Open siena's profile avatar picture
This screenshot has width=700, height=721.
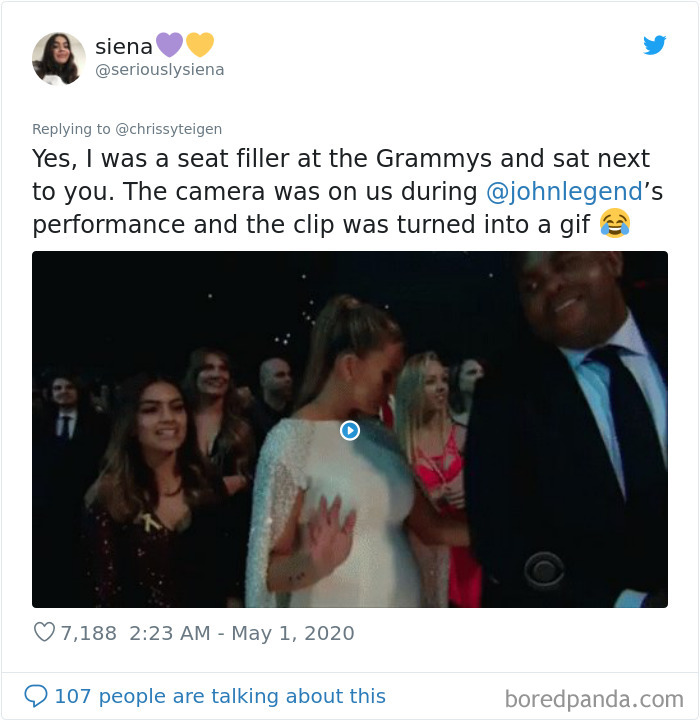59,58
